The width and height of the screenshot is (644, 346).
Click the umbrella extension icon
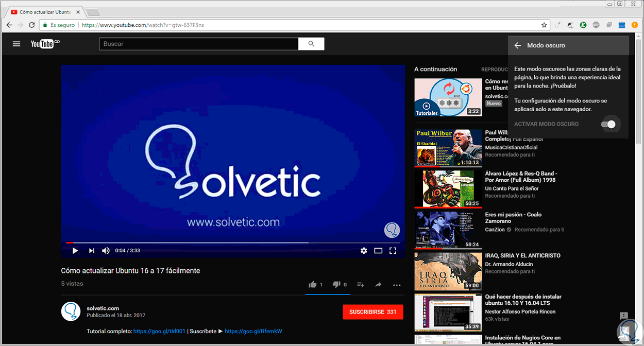(x=570, y=25)
